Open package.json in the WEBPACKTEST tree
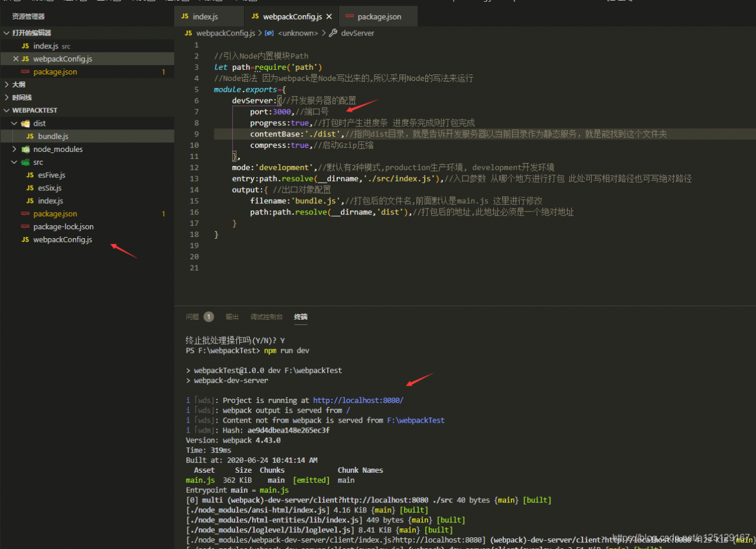 point(87,214)
